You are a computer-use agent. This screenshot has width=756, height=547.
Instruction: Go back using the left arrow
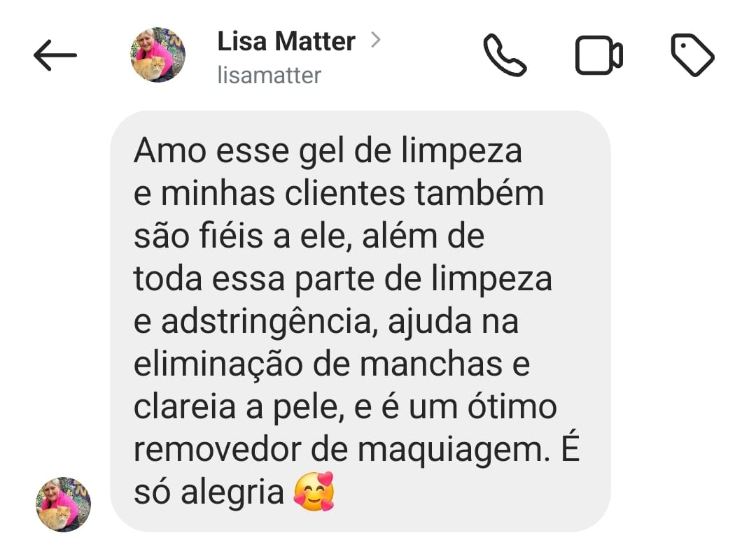pos(55,55)
